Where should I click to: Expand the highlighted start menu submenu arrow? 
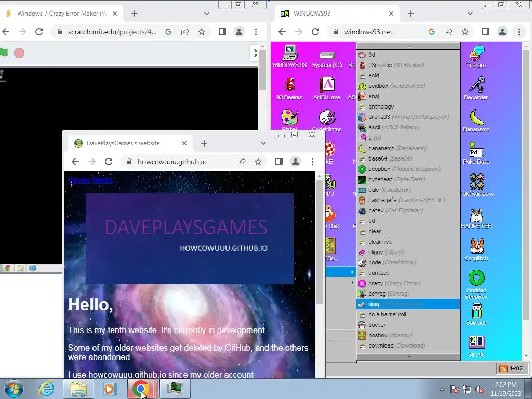click(352, 272)
